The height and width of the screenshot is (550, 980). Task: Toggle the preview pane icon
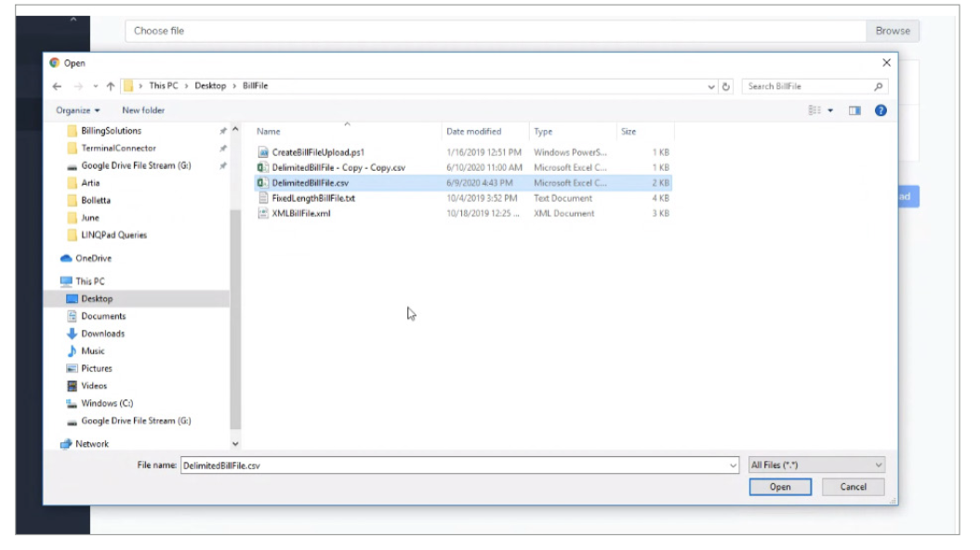point(854,111)
